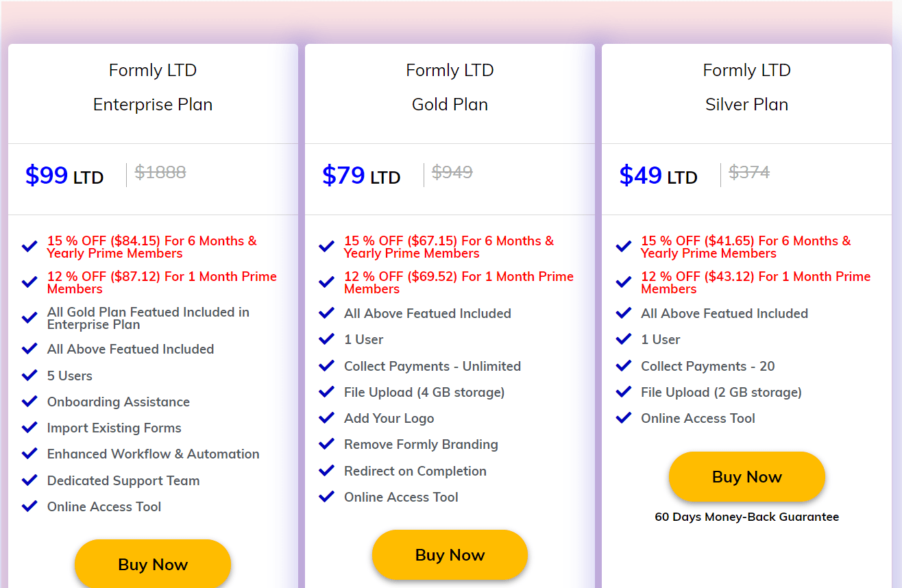The image size is (902, 588).
Task: Click the checkmark beside 5 Users feature
Action: (x=29, y=375)
